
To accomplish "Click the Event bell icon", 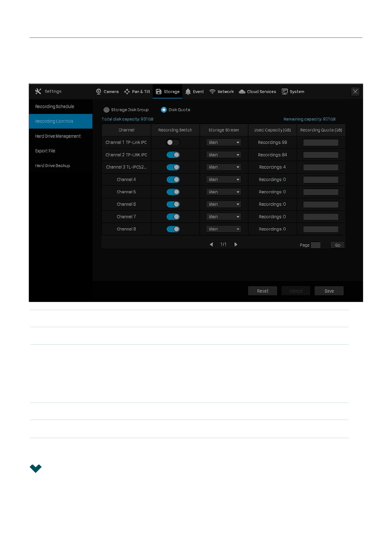I will (x=188, y=92).
